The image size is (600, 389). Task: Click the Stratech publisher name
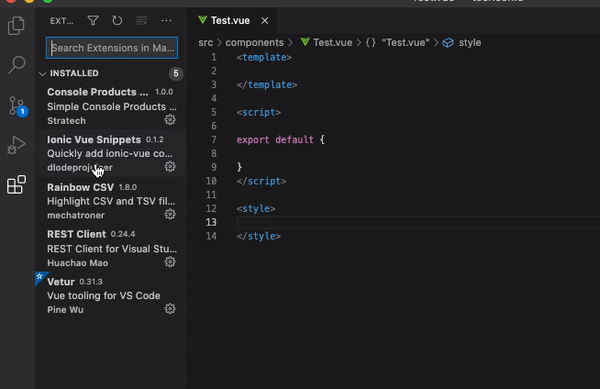(66, 121)
